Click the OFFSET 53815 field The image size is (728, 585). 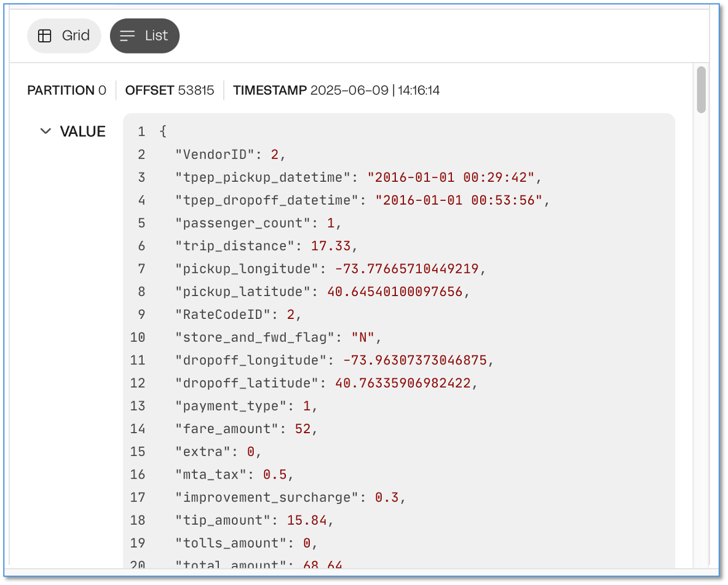click(170, 90)
